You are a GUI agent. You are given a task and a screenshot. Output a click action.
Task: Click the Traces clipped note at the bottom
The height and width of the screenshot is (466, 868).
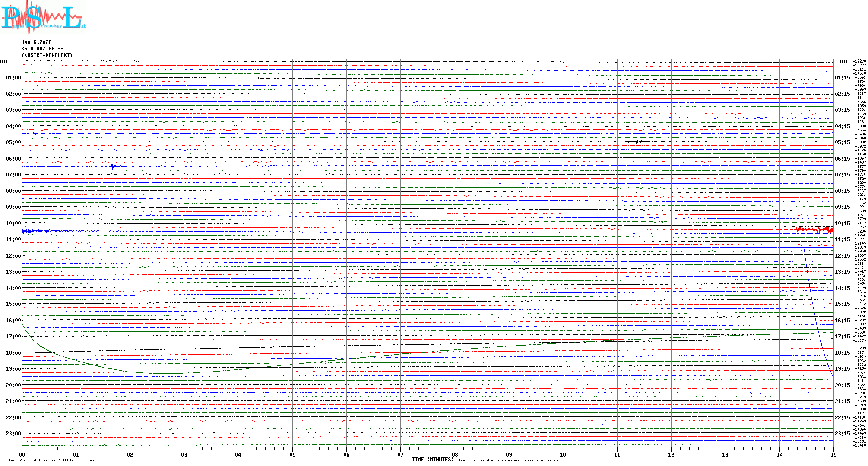tap(512, 460)
